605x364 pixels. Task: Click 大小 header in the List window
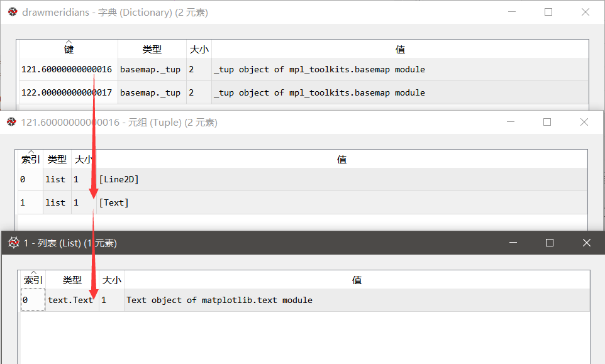point(111,280)
